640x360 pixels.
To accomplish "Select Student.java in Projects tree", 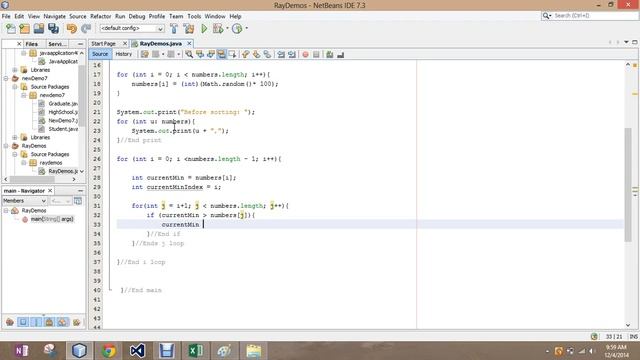I will point(63,129).
